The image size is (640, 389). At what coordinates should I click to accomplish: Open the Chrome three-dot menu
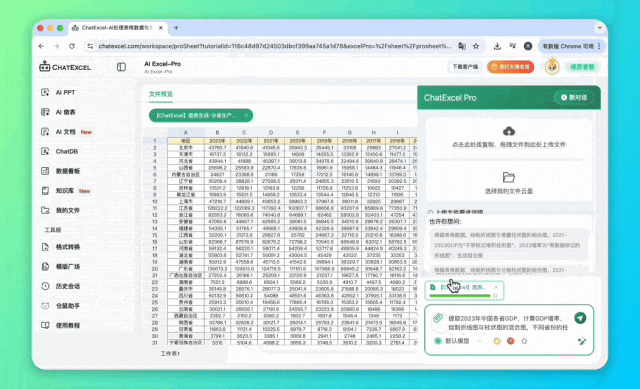point(599,46)
